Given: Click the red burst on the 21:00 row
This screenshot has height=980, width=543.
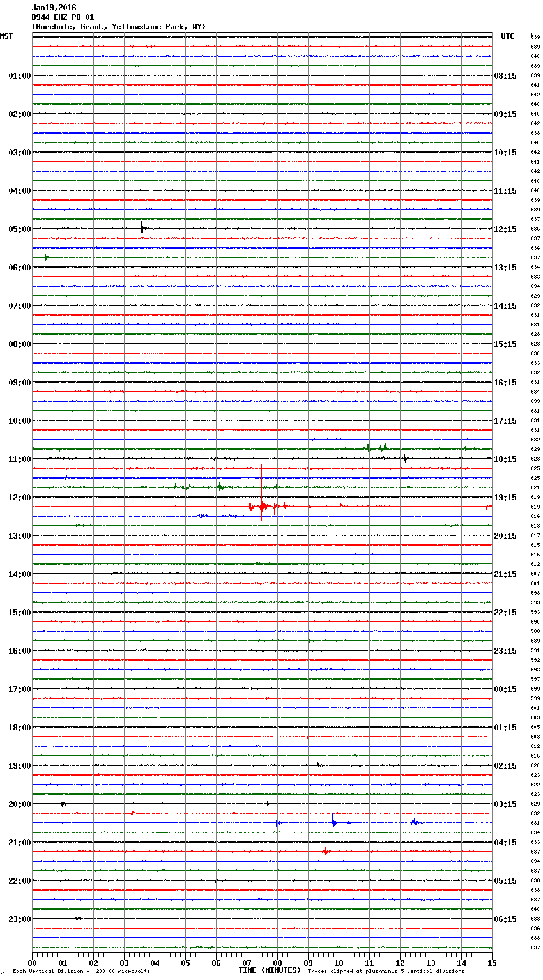Looking at the screenshot, I should pos(326,851).
